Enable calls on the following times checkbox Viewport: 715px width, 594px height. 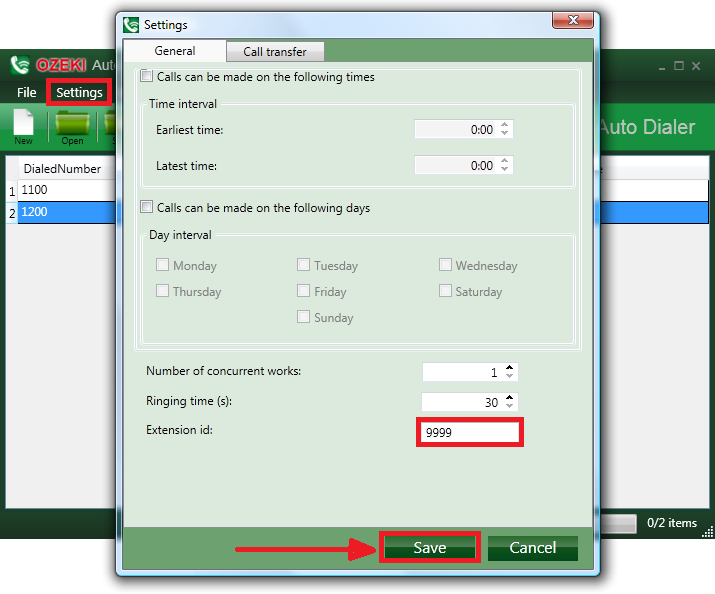coord(146,76)
